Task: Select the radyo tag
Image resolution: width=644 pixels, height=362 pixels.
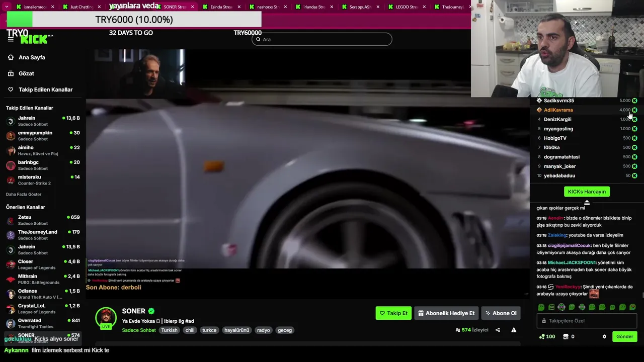Action: tap(264, 330)
